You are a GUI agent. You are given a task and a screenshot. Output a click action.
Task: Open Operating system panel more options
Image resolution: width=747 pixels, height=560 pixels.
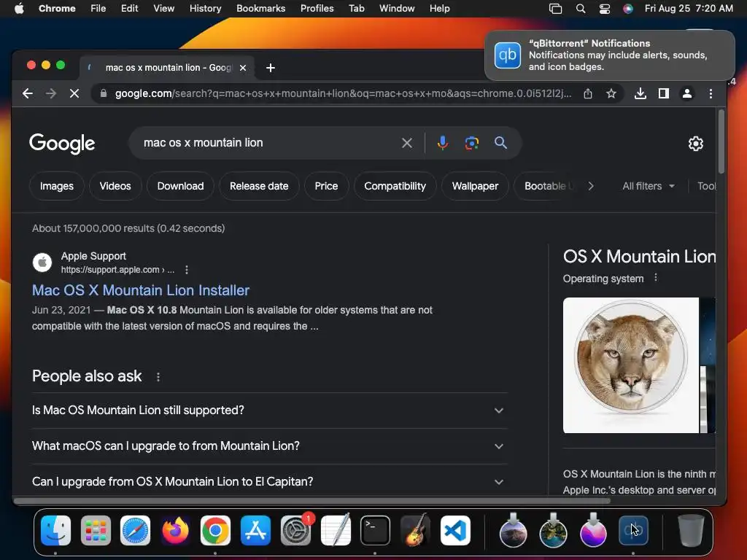656,278
